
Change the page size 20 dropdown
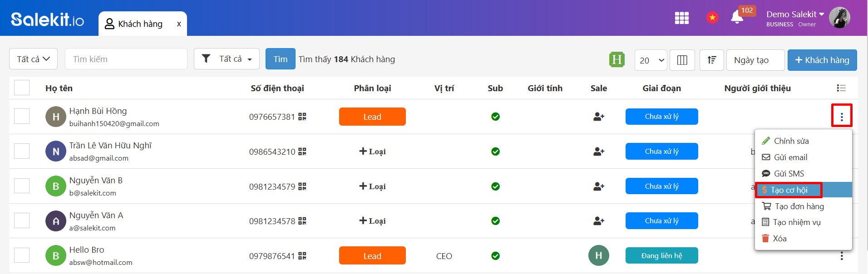[x=651, y=60]
